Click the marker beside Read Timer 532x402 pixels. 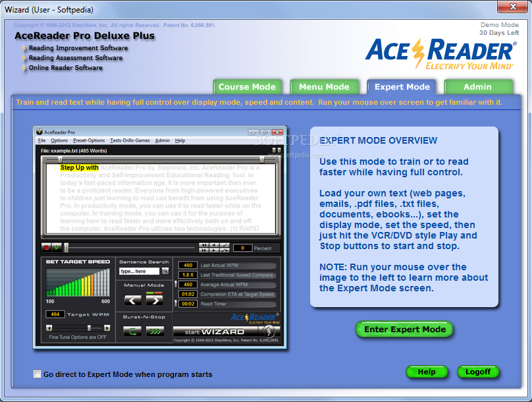tap(175, 304)
